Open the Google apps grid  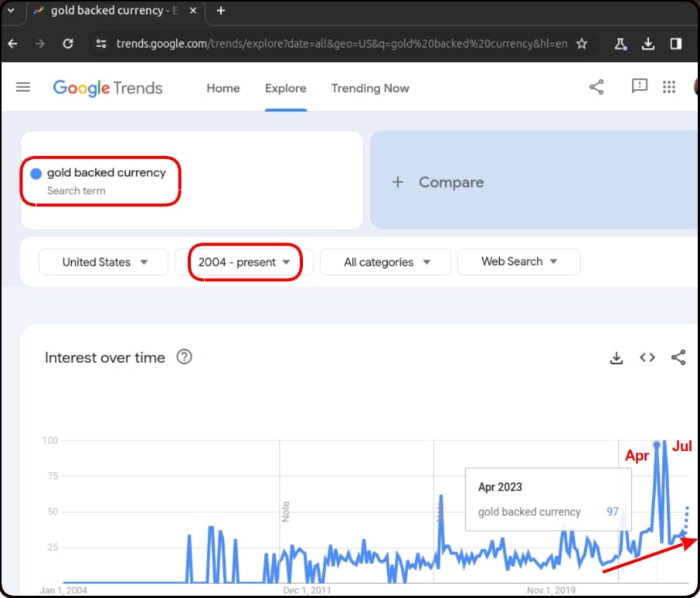(x=669, y=87)
